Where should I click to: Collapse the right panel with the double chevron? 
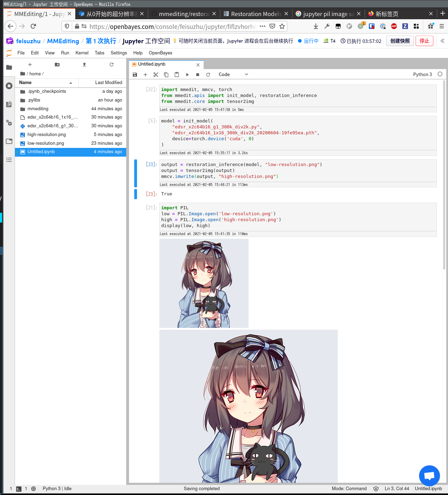pyautogui.click(x=442, y=41)
